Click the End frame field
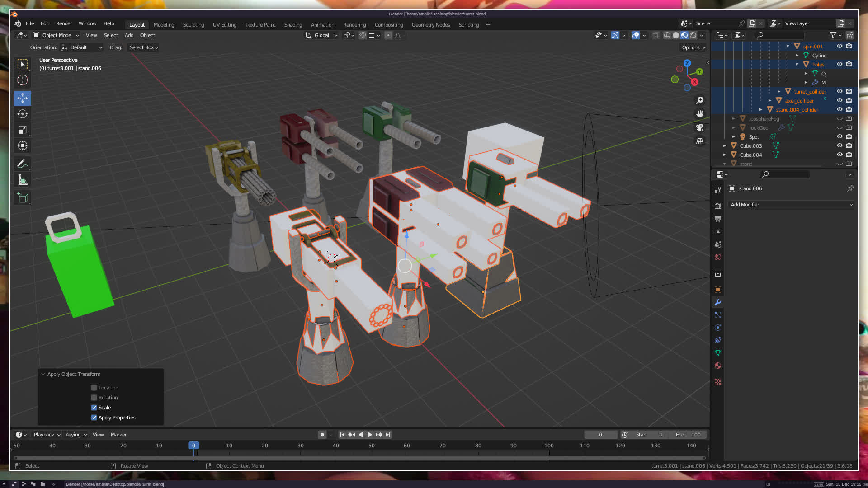Image resolution: width=868 pixels, height=488 pixels. point(688,435)
